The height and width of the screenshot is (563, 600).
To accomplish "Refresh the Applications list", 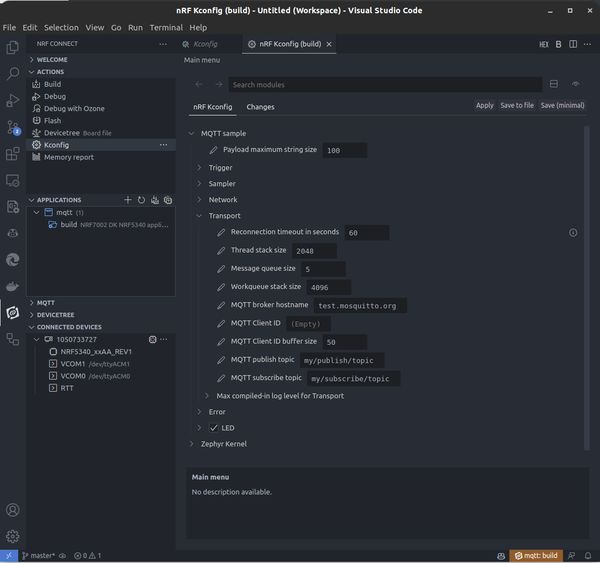I will tap(141, 200).
